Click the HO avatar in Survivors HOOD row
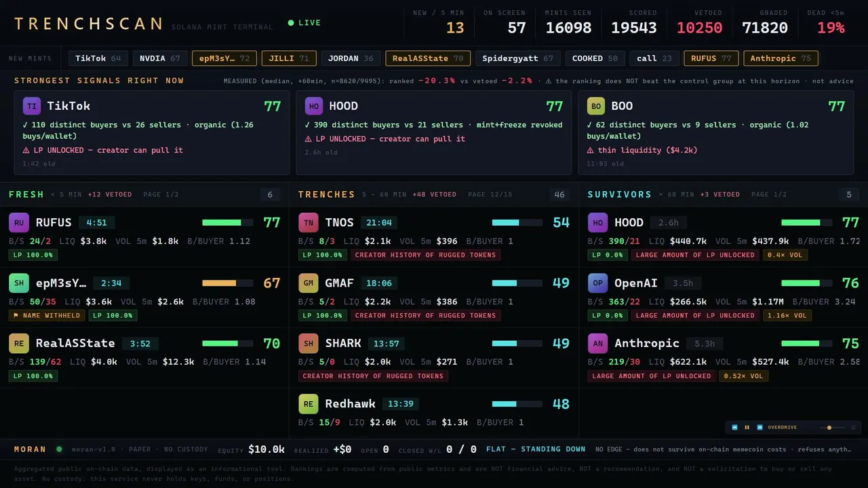 pyautogui.click(x=597, y=222)
